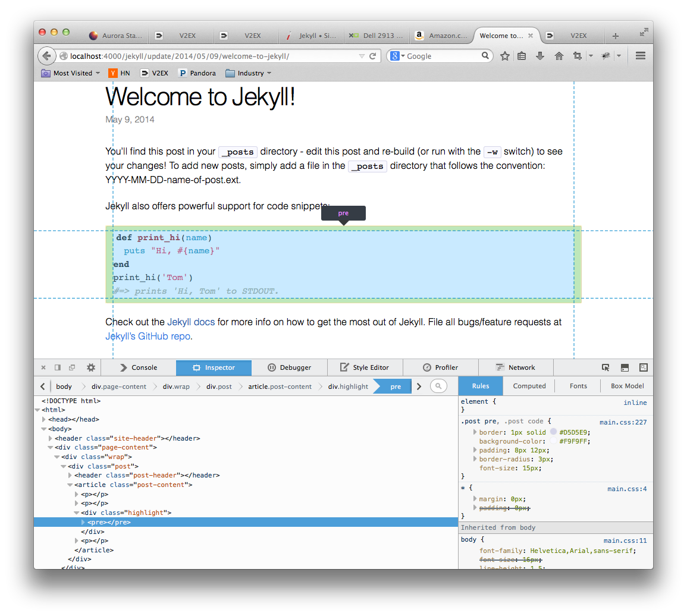Open the Style Editor tab

(365, 367)
